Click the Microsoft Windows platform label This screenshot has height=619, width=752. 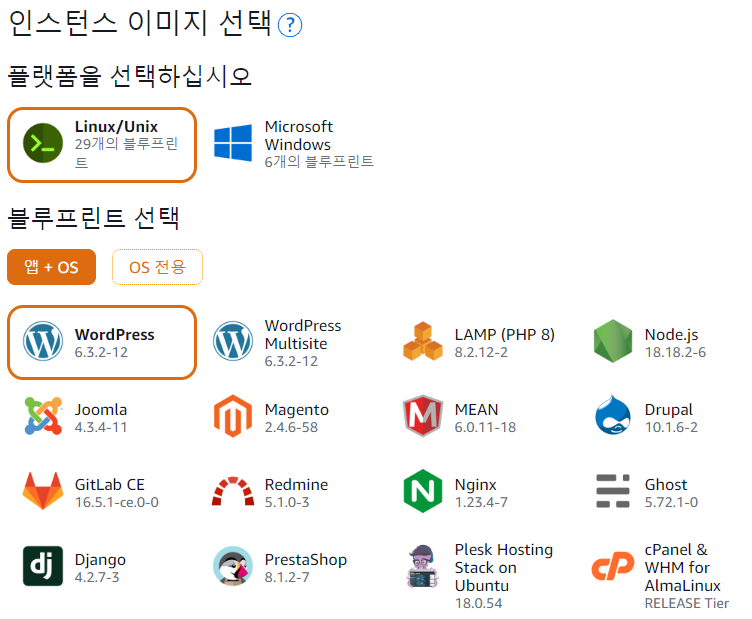299,135
